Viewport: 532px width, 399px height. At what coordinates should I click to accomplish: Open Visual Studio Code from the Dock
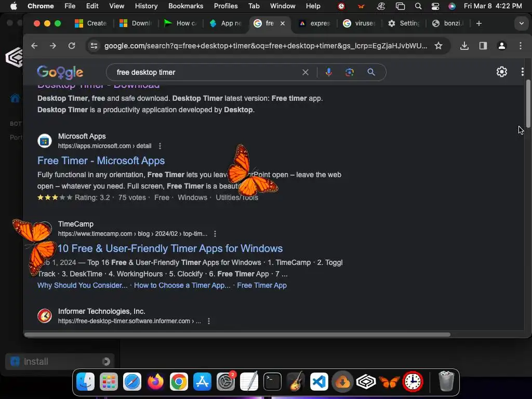tap(320, 382)
